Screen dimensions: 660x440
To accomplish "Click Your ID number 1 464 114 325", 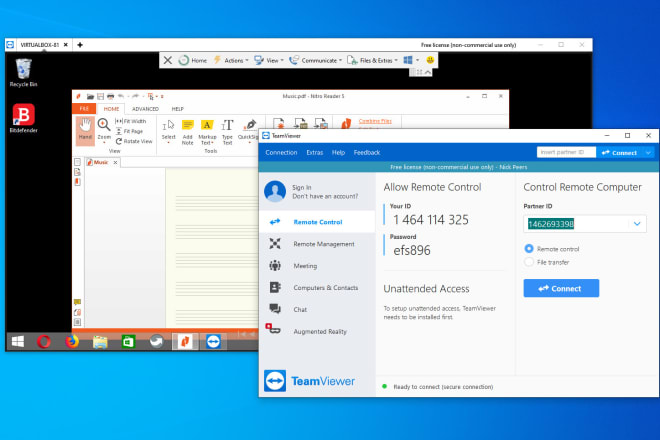I will pyautogui.click(x=431, y=219).
